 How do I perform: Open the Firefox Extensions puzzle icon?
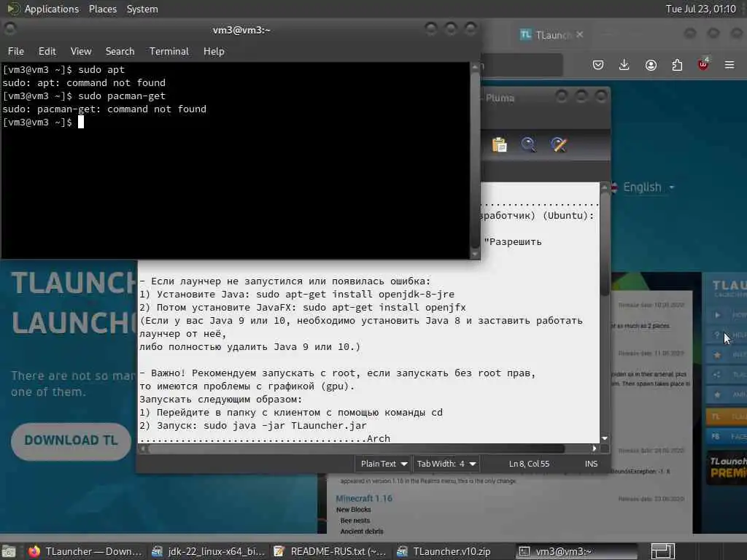pos(677,65)
